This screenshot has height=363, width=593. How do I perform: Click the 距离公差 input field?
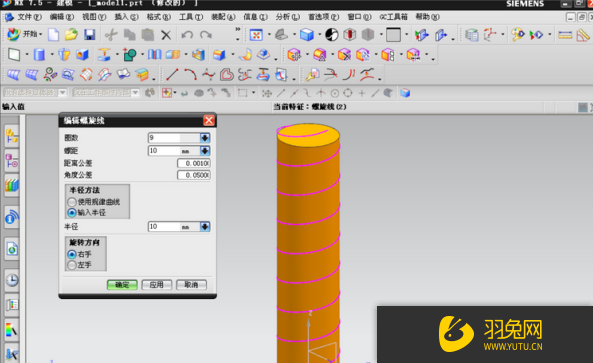point(194,163)
